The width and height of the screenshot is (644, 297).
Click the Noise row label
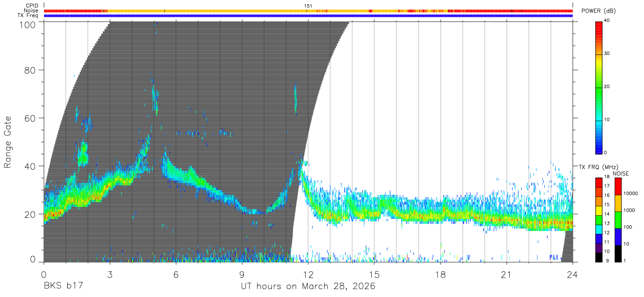pyautogui.click(x=32, y=10)
